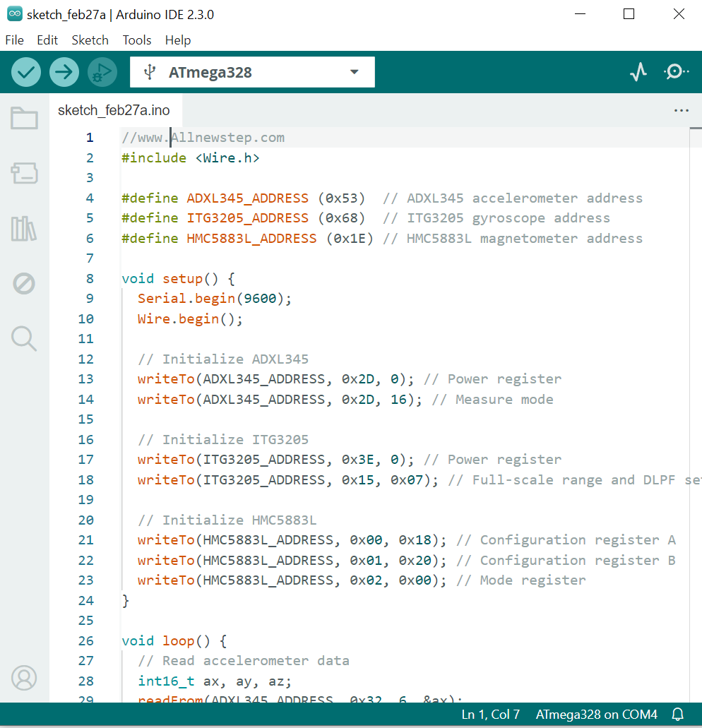Click the // Initialize ITG3205 comment
This screenshot has height=728, width=702.
point(223,440)
